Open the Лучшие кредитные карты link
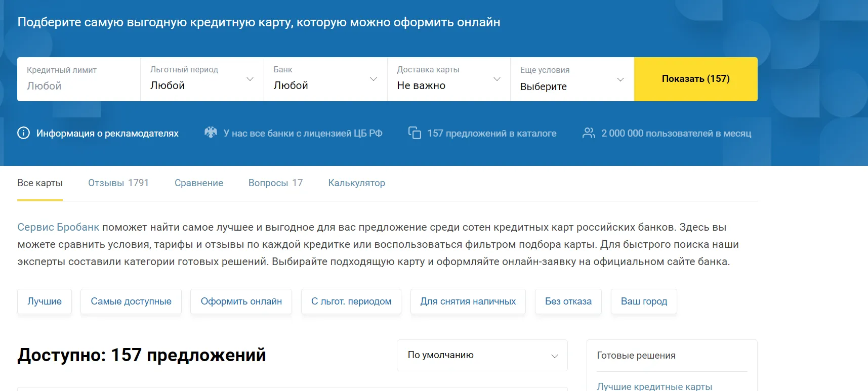The image size is (868, 391). pyautogui.click(x=654, y=386)
